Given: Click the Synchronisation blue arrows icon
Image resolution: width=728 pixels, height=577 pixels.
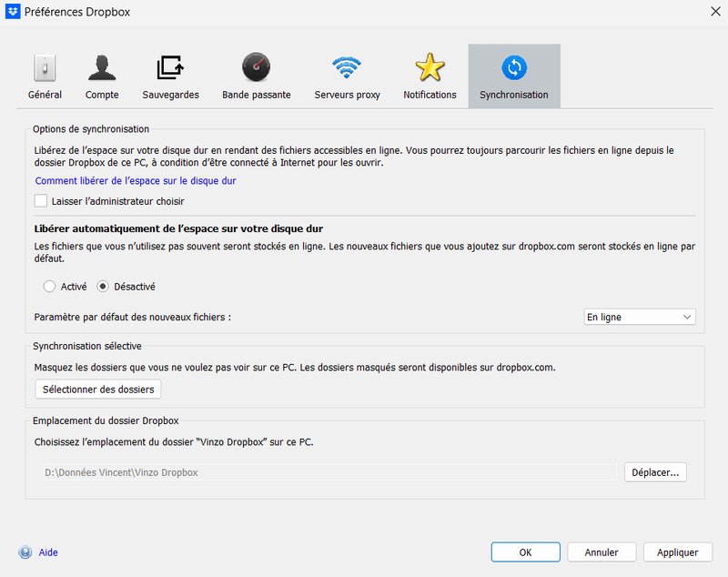Looking at the screenshot, I should 514,67.
